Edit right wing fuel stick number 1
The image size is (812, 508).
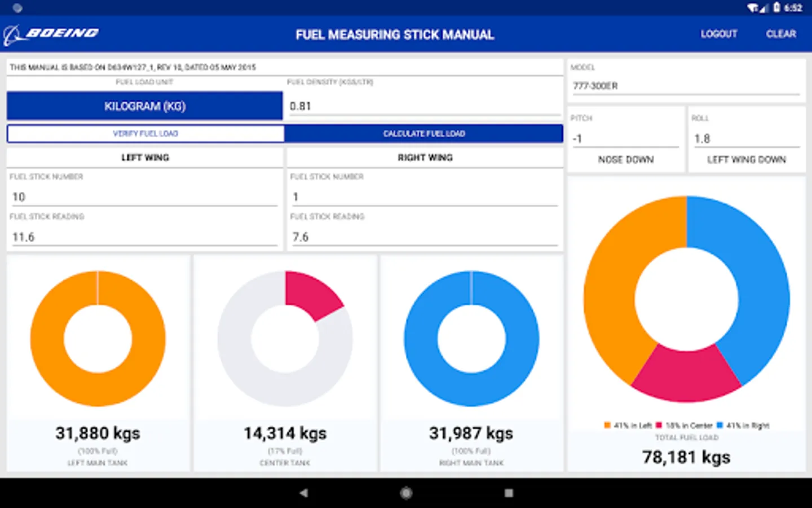pyautogui.click(x=424, y=197)
